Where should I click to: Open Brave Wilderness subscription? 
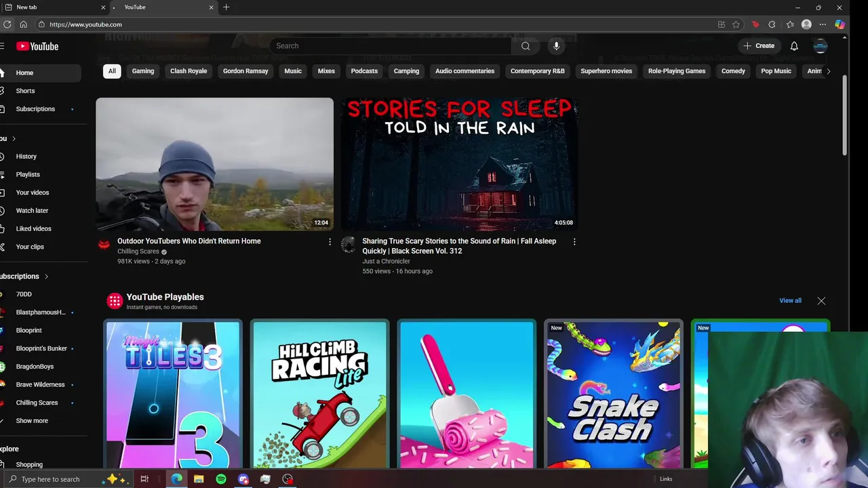click(40, 385)
